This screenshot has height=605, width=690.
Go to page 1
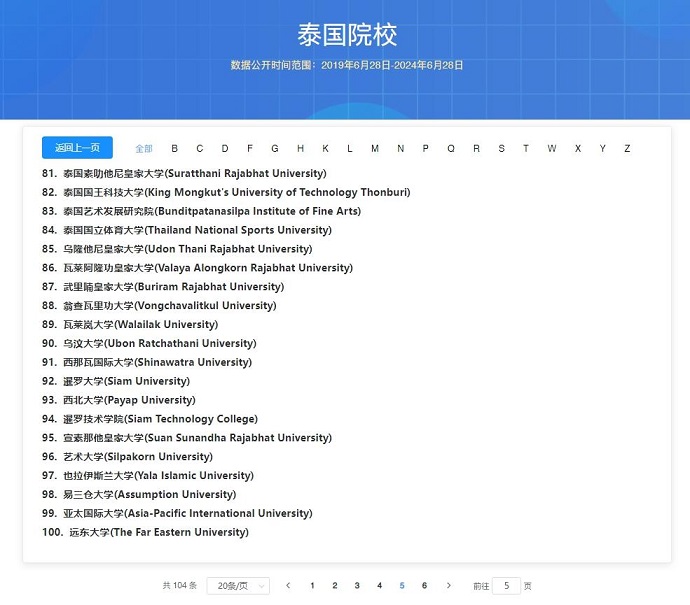[312, 586]
